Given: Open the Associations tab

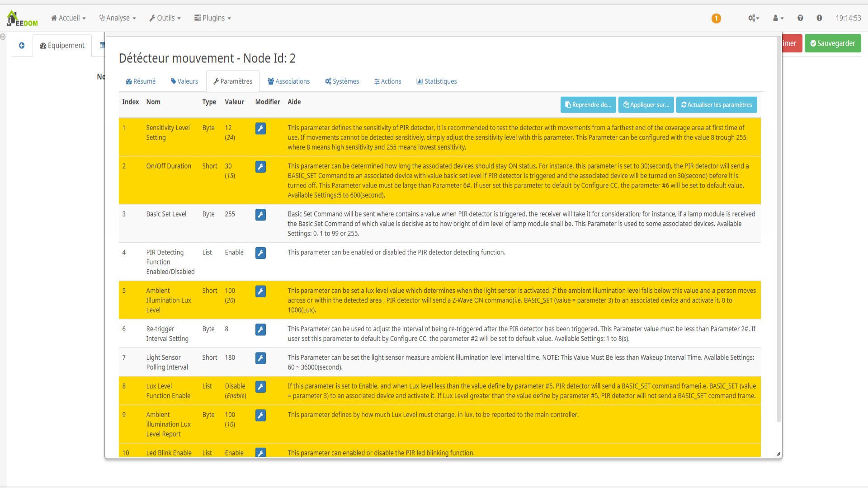Looking at the screenshot, I should 288,81.
